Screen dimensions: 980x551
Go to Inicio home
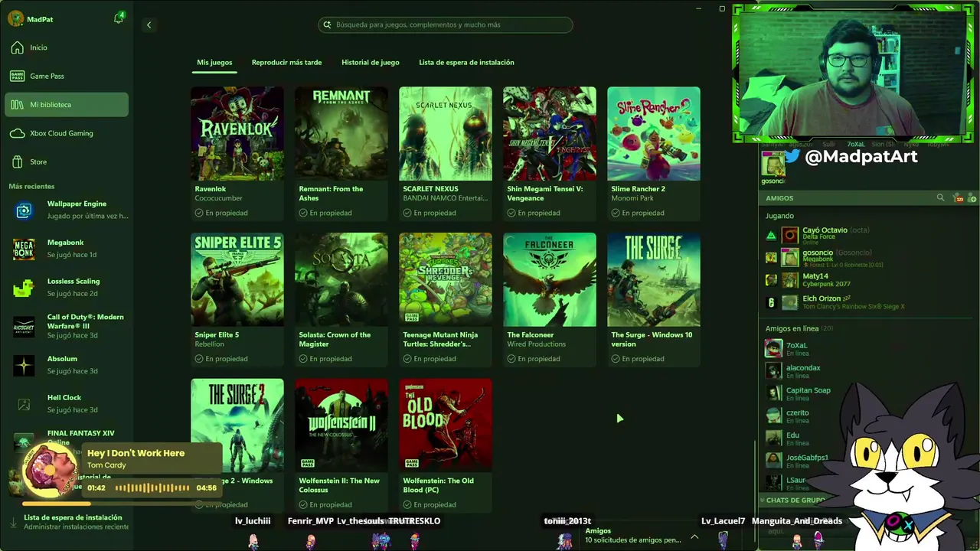(x=67, y=47)
